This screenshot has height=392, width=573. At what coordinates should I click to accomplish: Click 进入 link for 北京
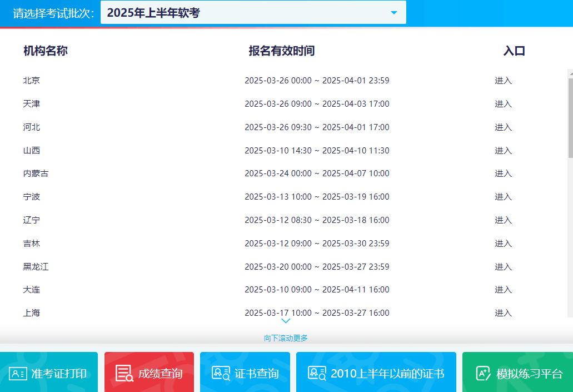click(503, 81)
